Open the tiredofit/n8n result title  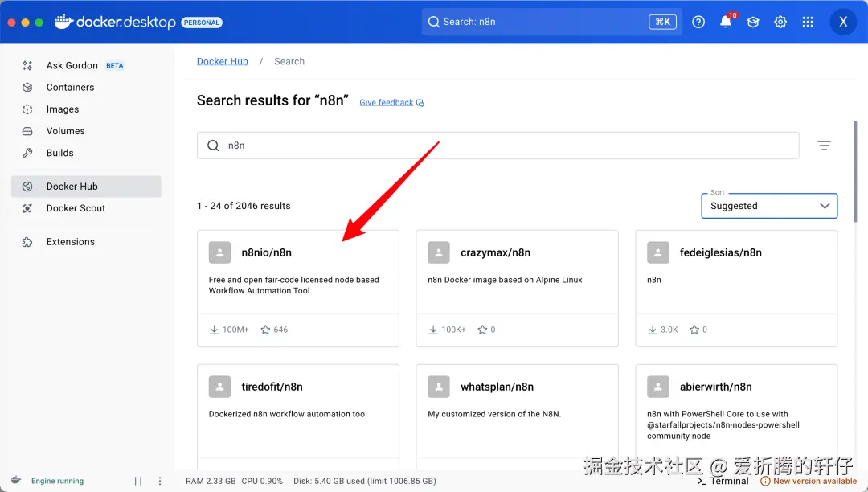pos(272,387)
